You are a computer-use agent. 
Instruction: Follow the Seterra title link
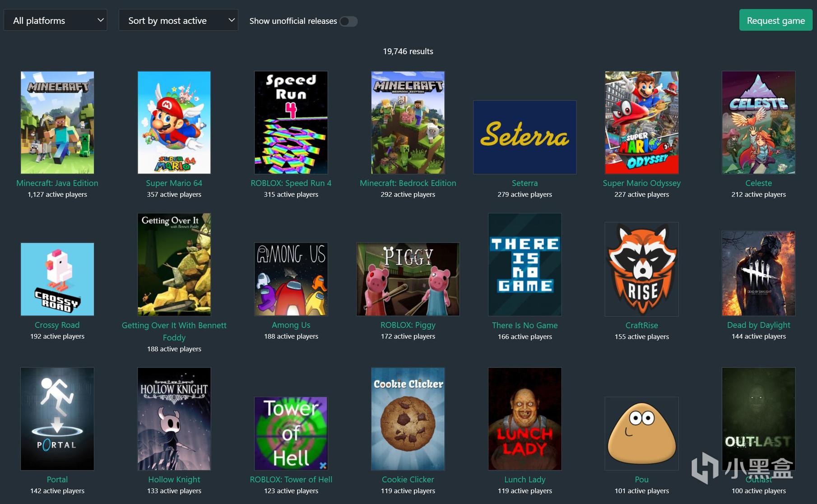pyautogui.click(x=525, y=183)
